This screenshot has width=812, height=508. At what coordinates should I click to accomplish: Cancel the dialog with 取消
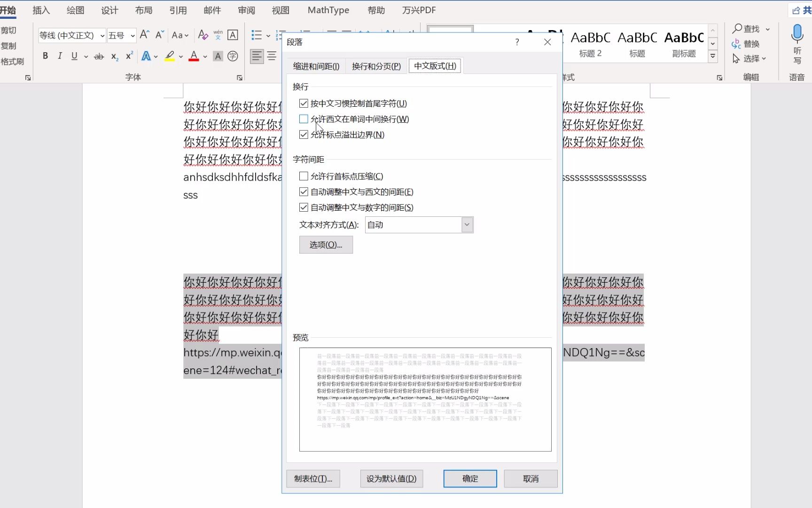click(531, 478)
